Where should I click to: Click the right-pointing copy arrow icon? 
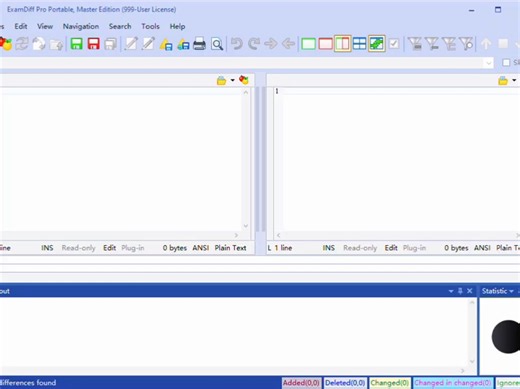pos(271,44)
